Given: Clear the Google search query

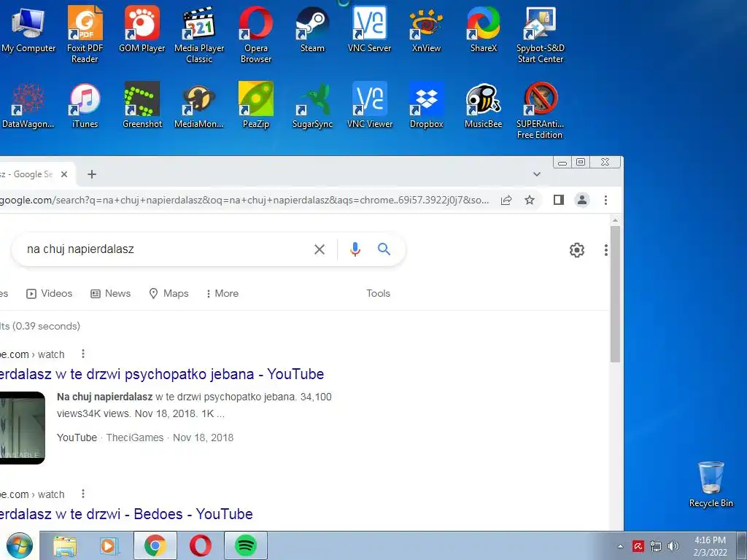Looking at the screenshot, I should (320, 249).
